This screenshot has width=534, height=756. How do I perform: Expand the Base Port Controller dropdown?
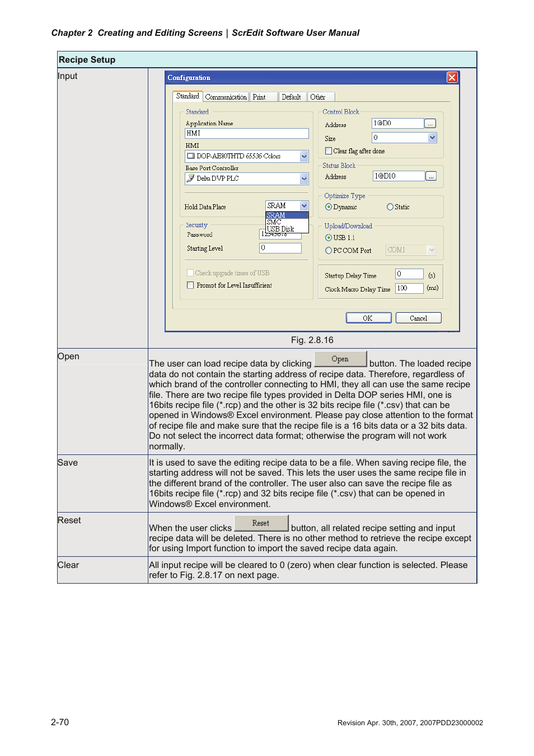[x=304, y=179]
